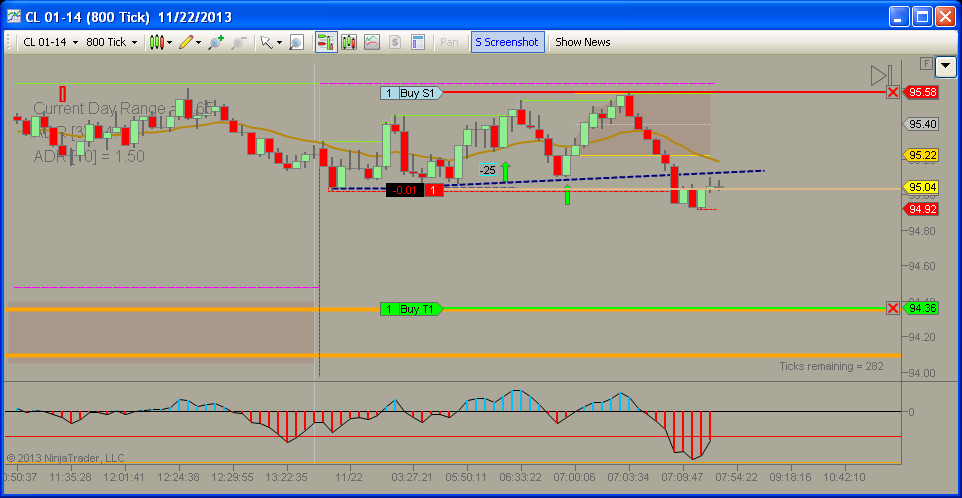Click the S Screenshot button
962x498 pixels.
click(x=507, y=42)
